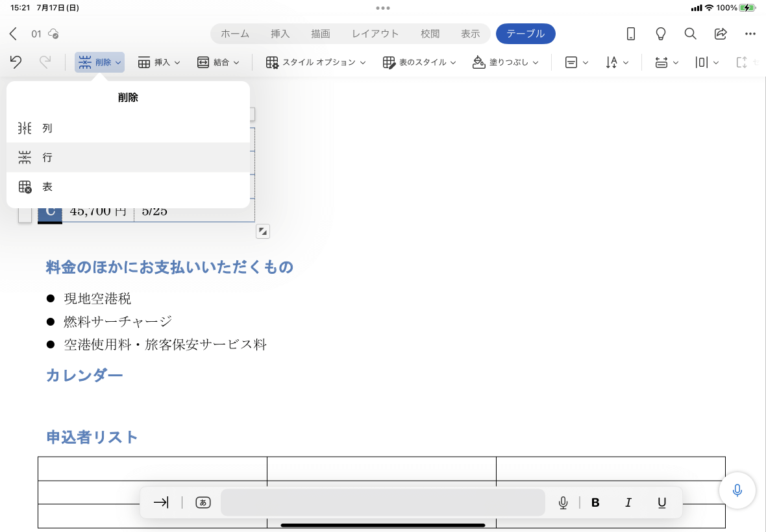
Task: Switch to the 挿入 ribbon tab
Action: click(280, 34)
